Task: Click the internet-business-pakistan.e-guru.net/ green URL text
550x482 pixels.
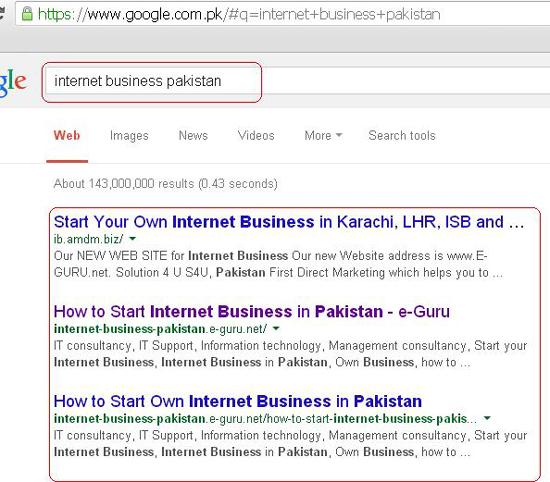Action: (160, 329)
